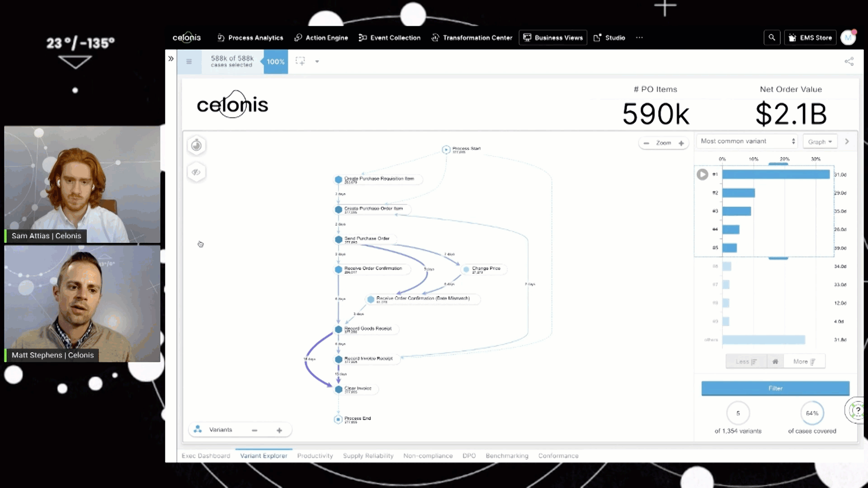Open the EMS Store
The height and width of the screenshot is (488, 868).
click(810, 38)
